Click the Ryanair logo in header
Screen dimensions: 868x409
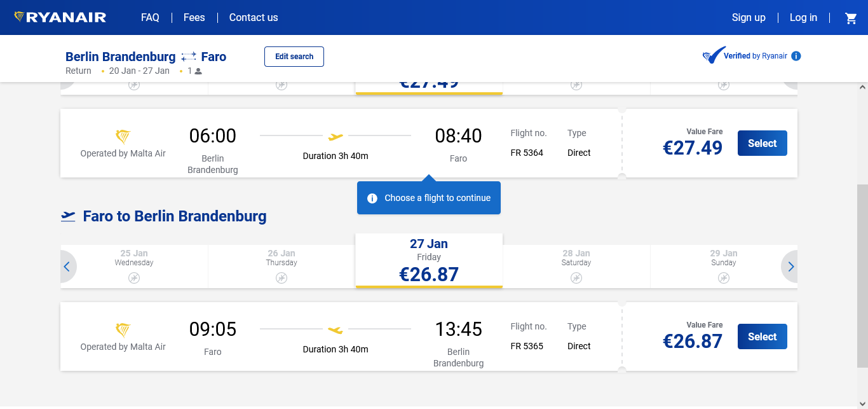click(x=60, y=17)
